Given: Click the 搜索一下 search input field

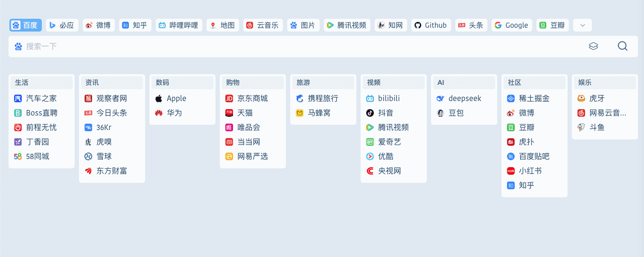Looking at the screenshot, I should click(299, 46).
